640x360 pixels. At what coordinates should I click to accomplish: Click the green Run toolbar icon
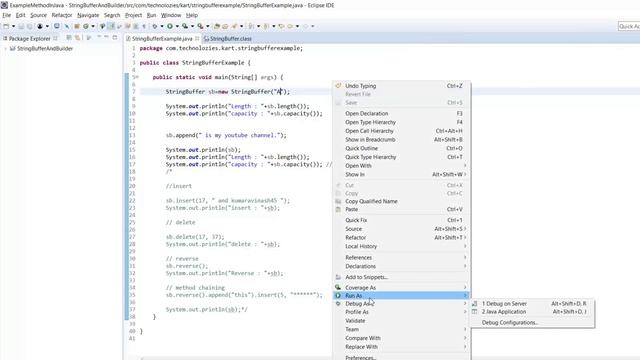170,26
